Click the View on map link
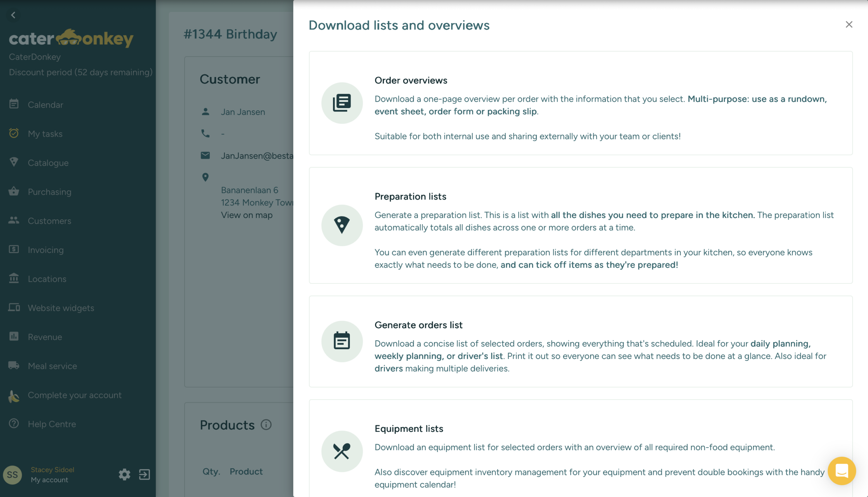Screen dimensions: 868x497 (x=246, y=215)
